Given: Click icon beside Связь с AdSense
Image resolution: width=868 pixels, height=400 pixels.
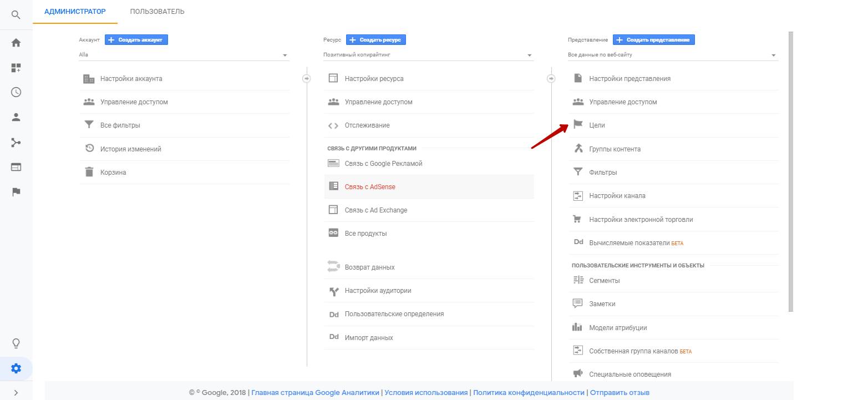Looking at the screenshot, I should pyautogui.click(x=333, y=186).
